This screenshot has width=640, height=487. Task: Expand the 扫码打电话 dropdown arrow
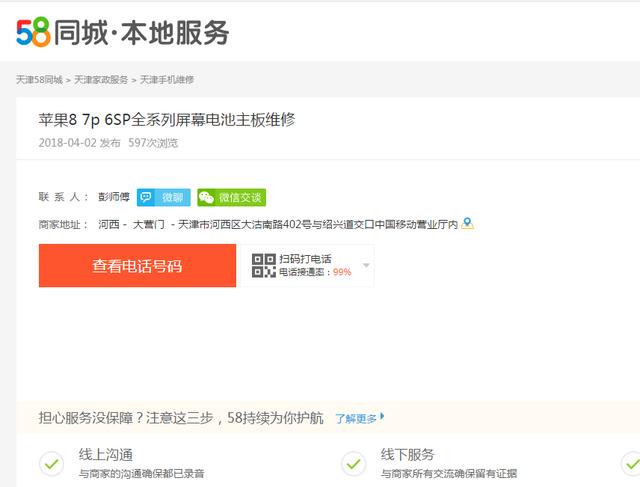pos(366,265)
